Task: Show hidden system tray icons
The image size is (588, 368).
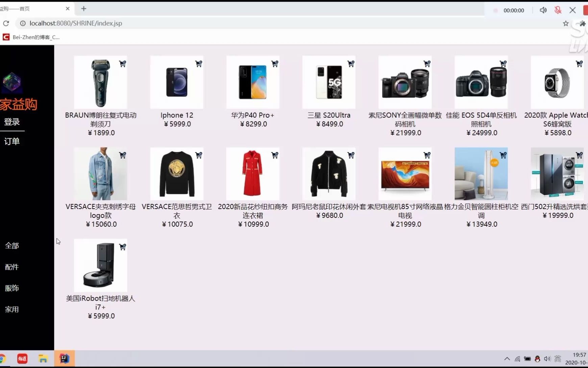Action: click(507, 359)
